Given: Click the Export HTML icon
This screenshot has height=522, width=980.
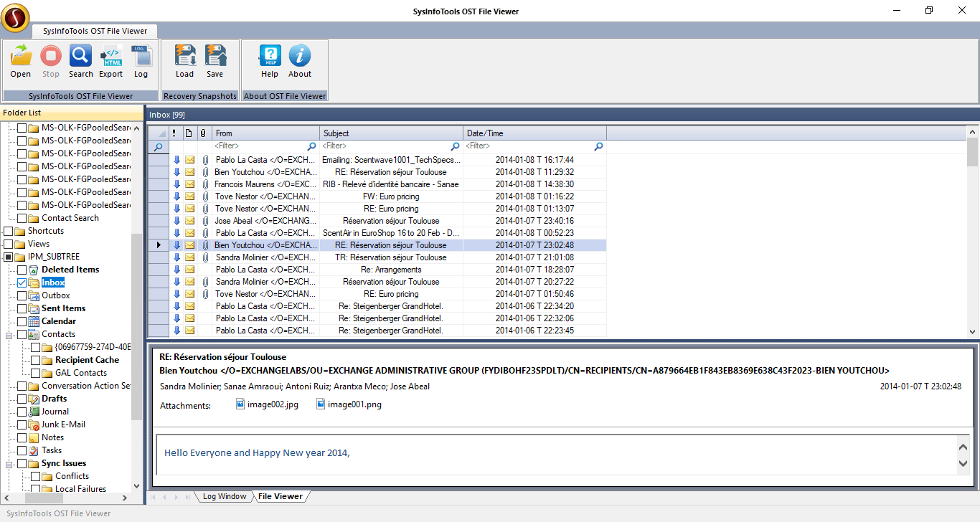Looking at the screenshot, I should [110, 60].
